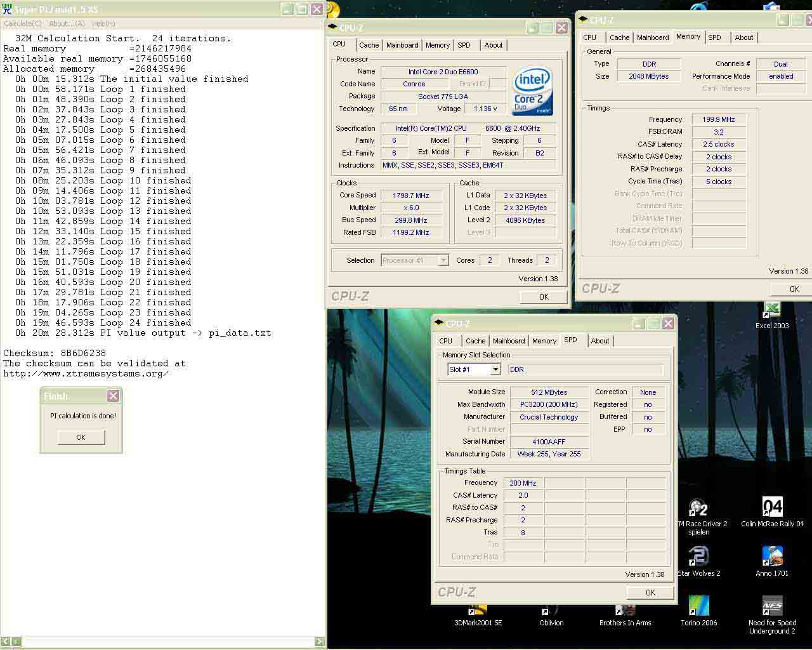Click the Multiplier value 'x 6.0'
Screen dimensions: 812x650
pyautogui.click(x=411, y=208)
